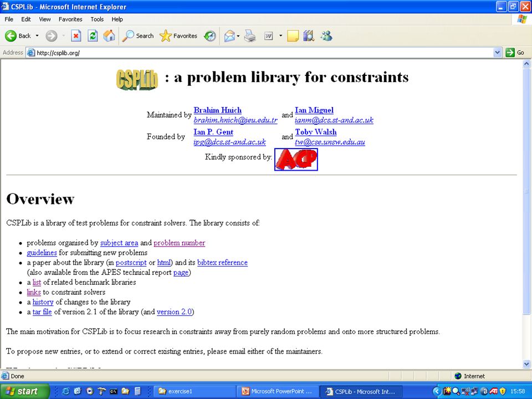Viewport: 532px width, 399px height.
Task: Open the Edit menu
Action: (x=26, y=19)
